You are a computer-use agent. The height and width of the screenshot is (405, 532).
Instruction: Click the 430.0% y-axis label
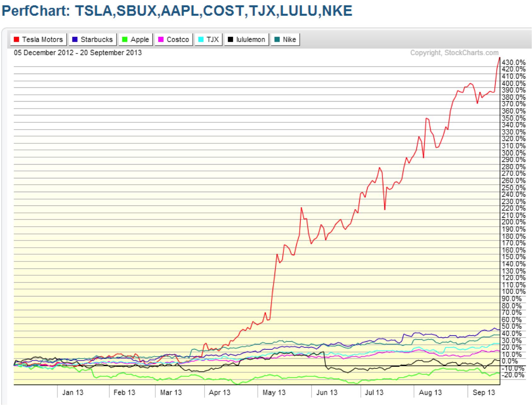click(x=514, y=62)
